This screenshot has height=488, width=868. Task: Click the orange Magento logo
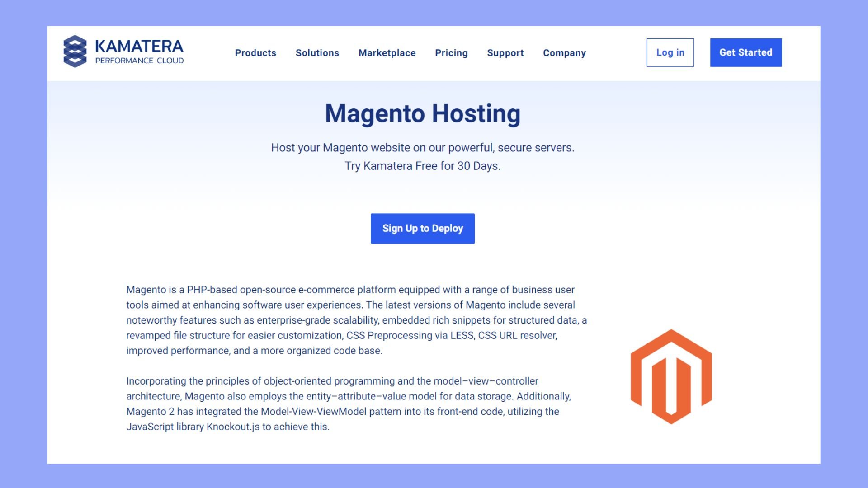pos(671,376)
